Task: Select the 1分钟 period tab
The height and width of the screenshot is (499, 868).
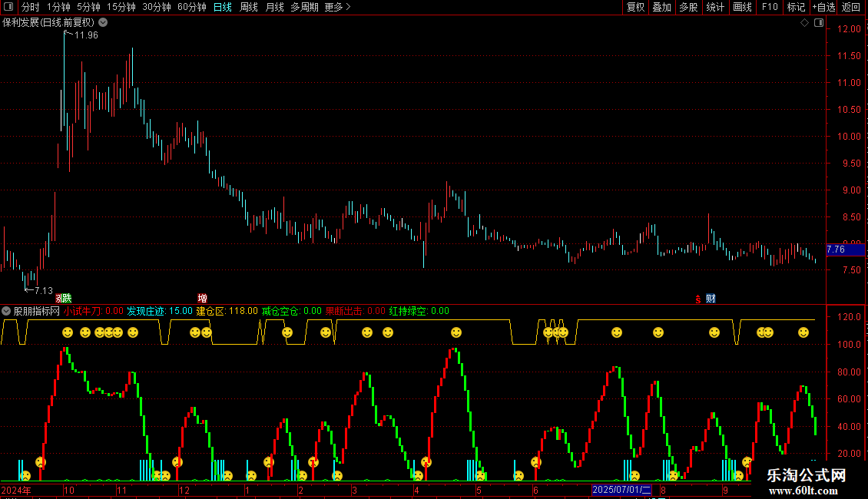Action: coord(58,7)
